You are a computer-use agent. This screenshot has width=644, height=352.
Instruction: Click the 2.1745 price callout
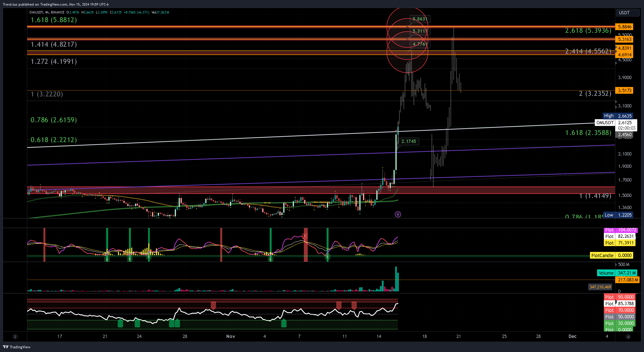point(408,141)
